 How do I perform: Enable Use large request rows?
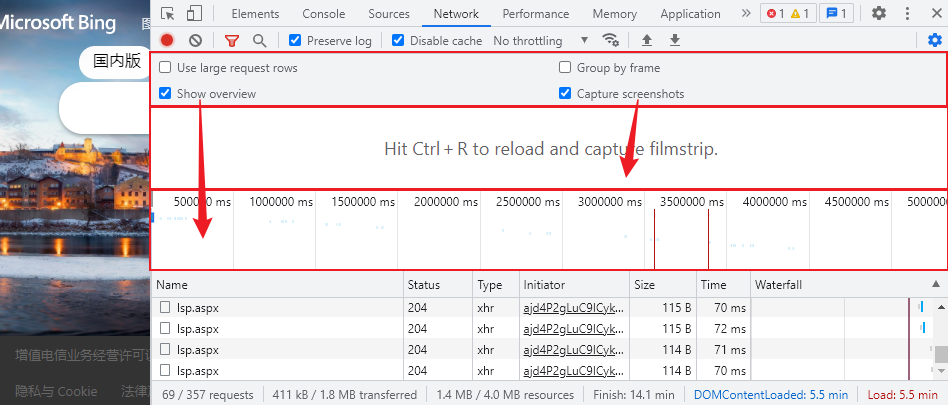pos(165,68)
